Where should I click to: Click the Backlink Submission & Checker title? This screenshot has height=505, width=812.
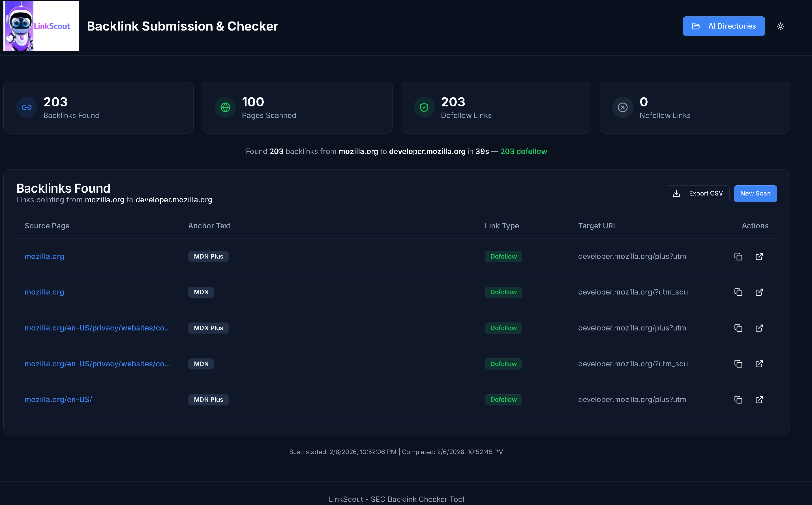182,26
